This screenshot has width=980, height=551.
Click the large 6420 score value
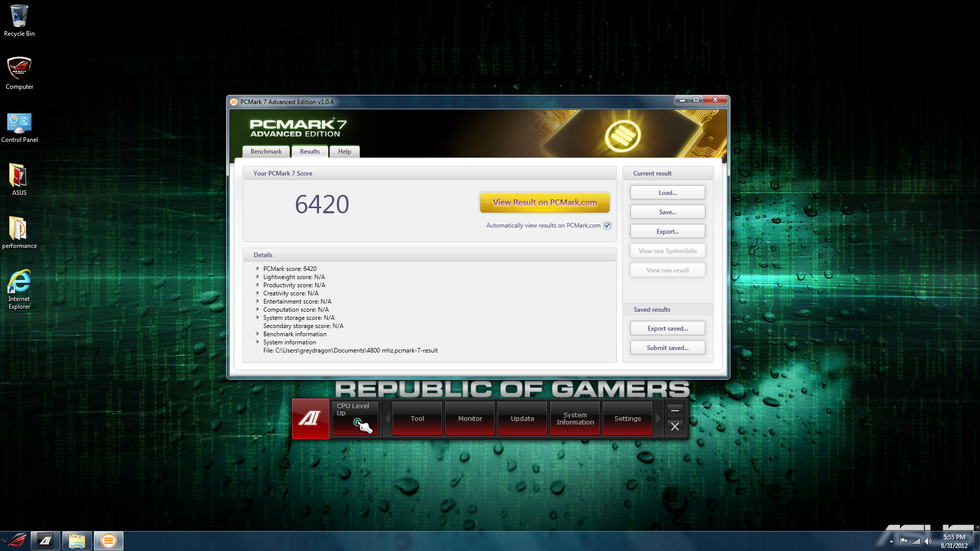(322, 204)
